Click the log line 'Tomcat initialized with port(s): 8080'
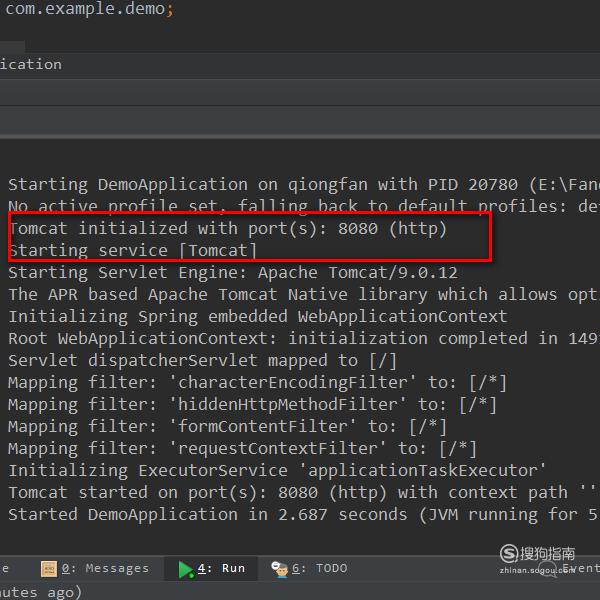The width and height of the screenshot is (600, 600). coord(228,228)
